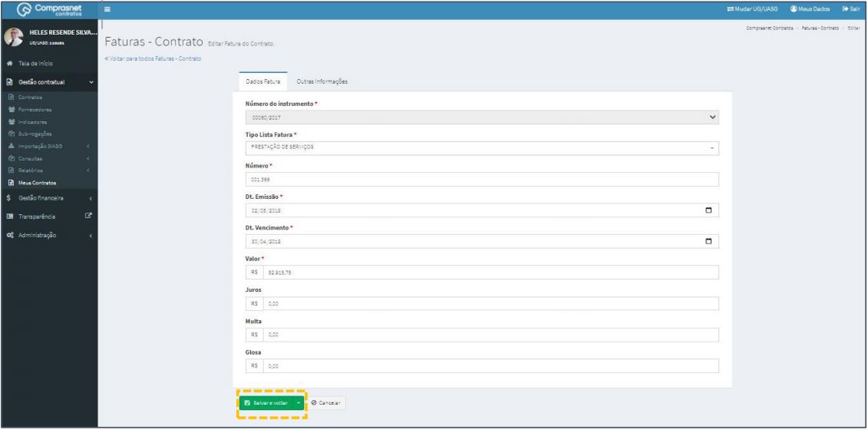
Task: Click the dollar icon of Gestão financeira
Action: [x=9, y=198]
